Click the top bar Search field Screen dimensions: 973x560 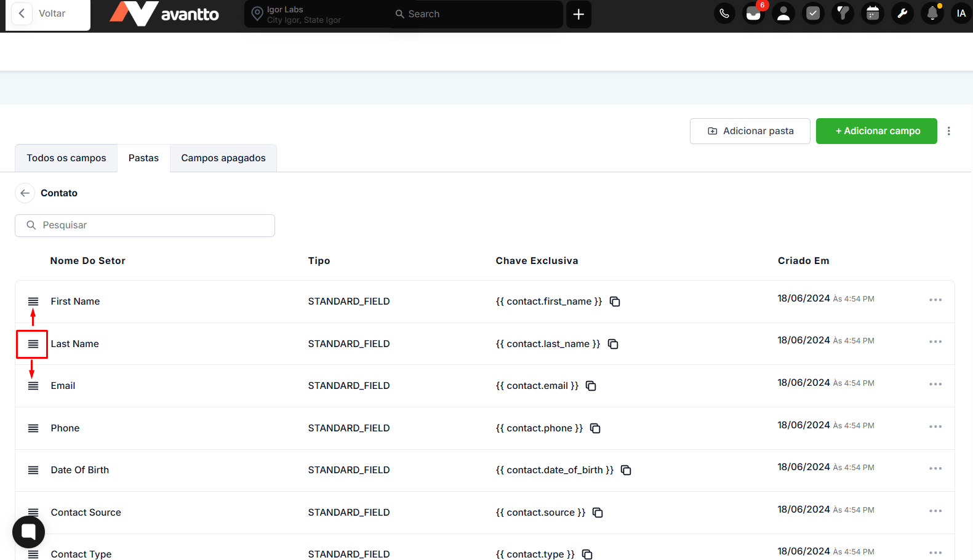pos(475,14)
